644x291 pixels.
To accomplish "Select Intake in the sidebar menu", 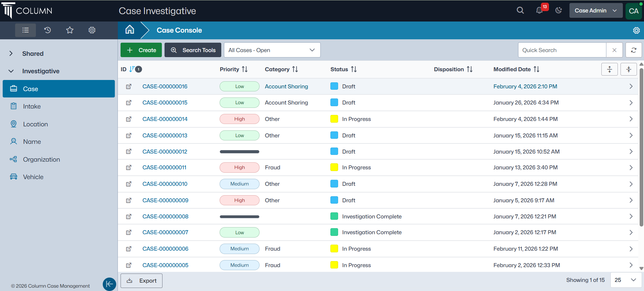I will tap(32, 107).
